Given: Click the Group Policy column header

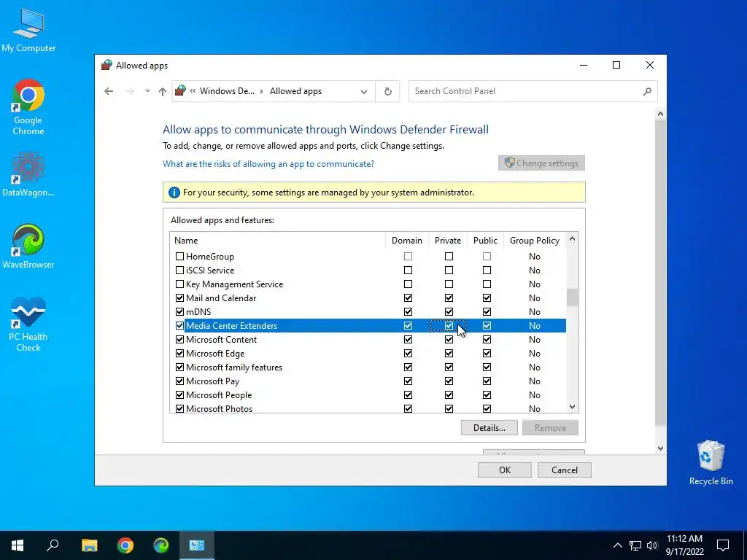Looking at the screenshot, I should click(535, 241).
